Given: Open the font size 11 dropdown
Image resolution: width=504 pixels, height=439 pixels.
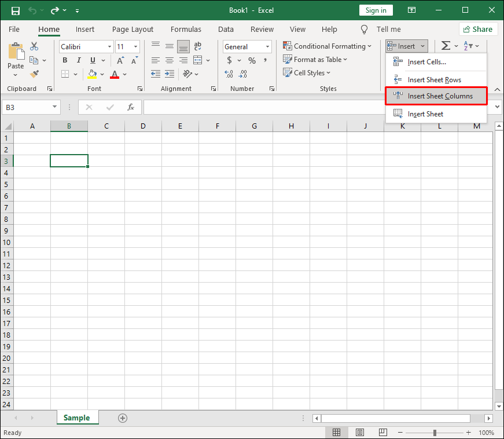Looking at the screenshot, I should coord(135,47).
